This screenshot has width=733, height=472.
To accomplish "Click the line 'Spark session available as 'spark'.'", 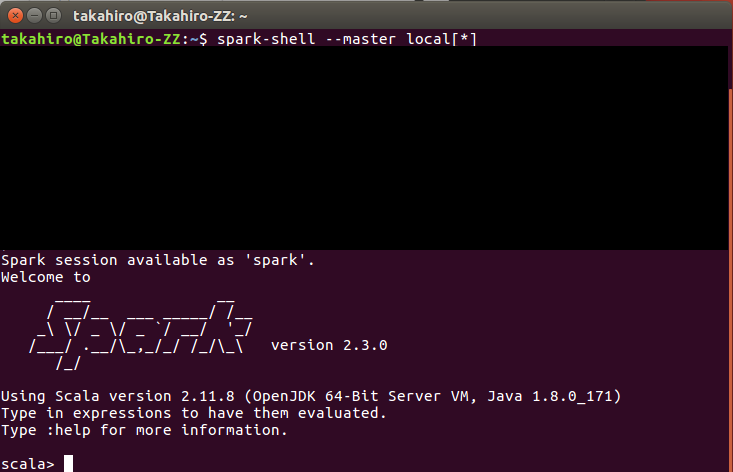I will click(x=158, y=260).
